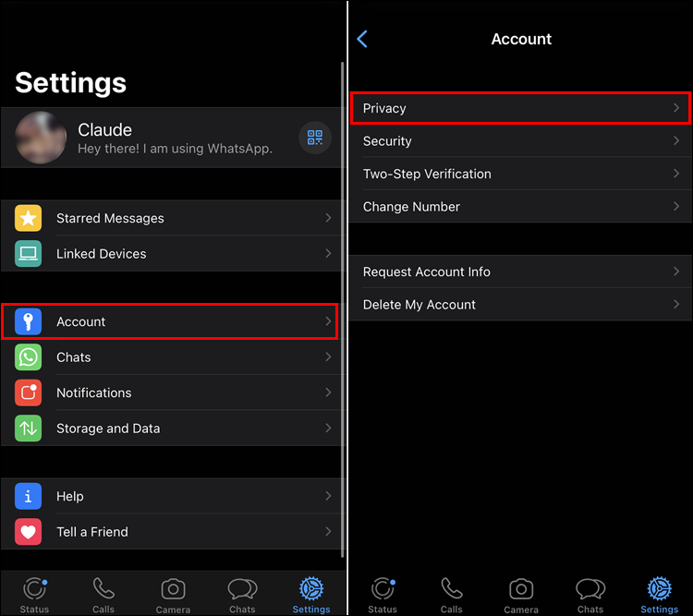This screenshot has height=616, width=693.
Task: Expand the Privacy row chevron
Action: [x=676, y=108]
